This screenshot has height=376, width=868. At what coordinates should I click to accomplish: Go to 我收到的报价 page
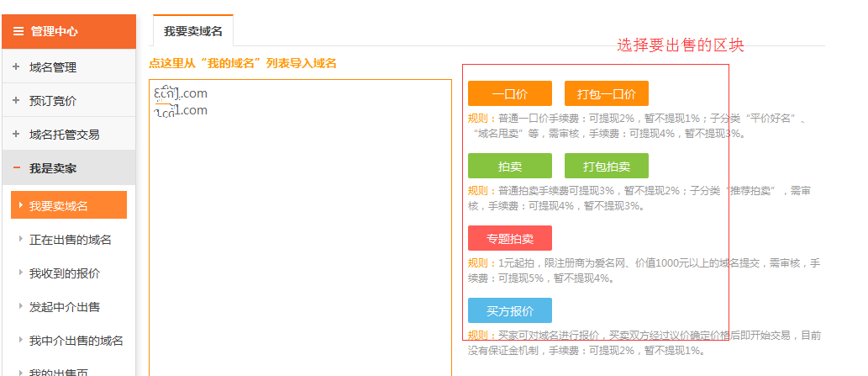pyautogui.click(x=65, y=273)
